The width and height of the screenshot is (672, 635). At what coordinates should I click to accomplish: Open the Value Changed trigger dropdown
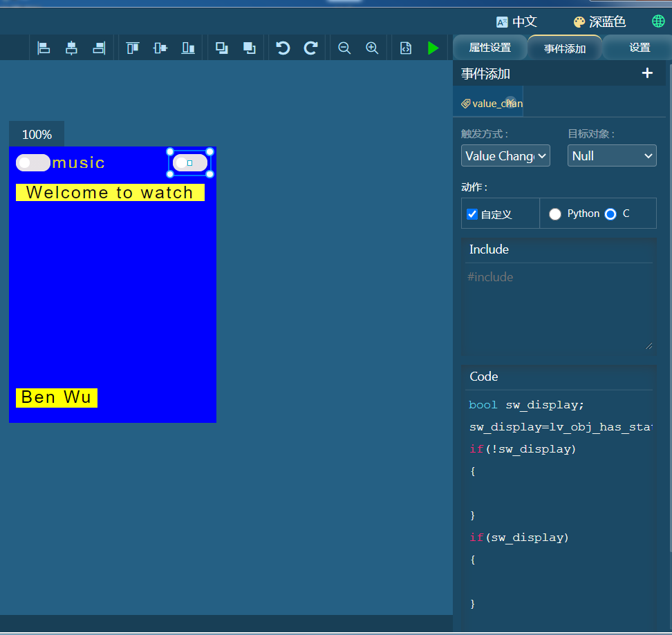point(505,156)
